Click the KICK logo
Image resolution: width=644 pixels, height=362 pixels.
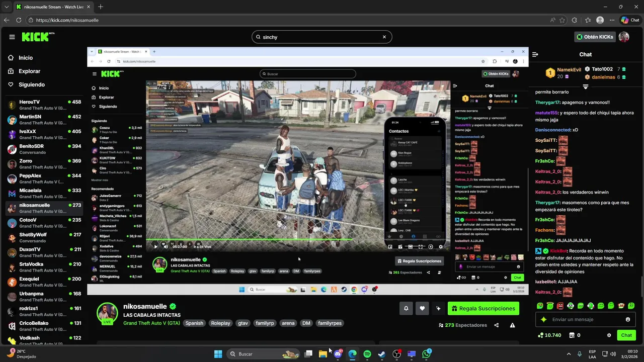38,37
